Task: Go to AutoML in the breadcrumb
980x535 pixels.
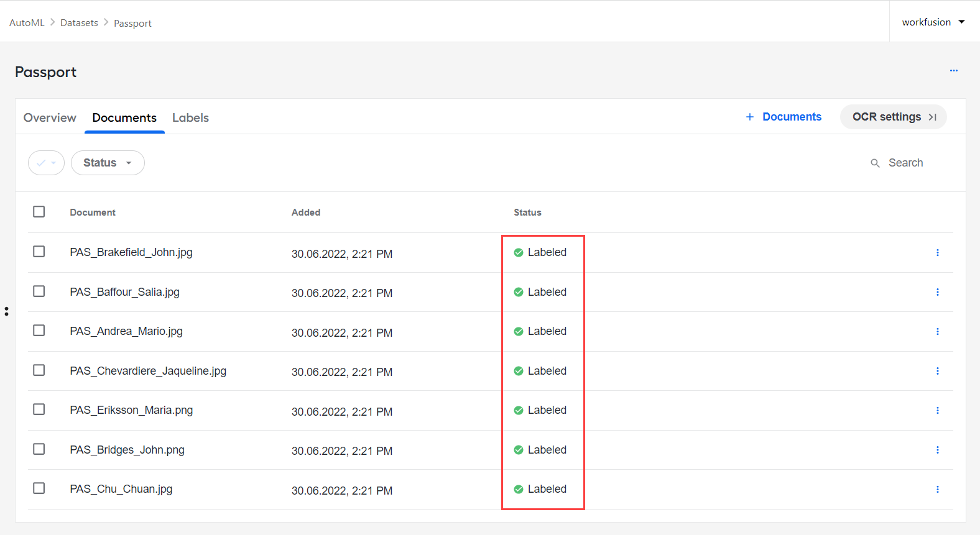Action: (x=27, y=22)
